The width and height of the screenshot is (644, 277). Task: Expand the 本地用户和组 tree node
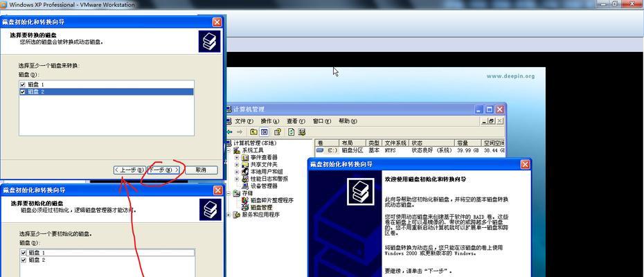[x=237, y=172]
